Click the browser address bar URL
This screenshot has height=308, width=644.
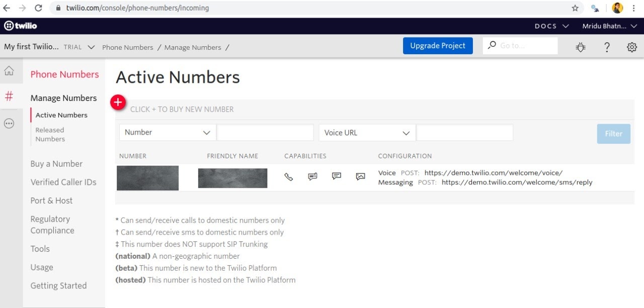pyautogui.click(x=137, y=8)
